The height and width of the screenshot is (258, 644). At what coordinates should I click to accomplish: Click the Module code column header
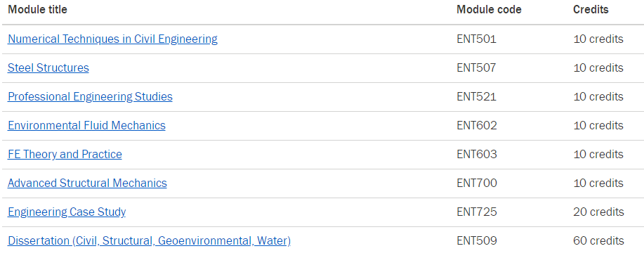pos(489,9)
